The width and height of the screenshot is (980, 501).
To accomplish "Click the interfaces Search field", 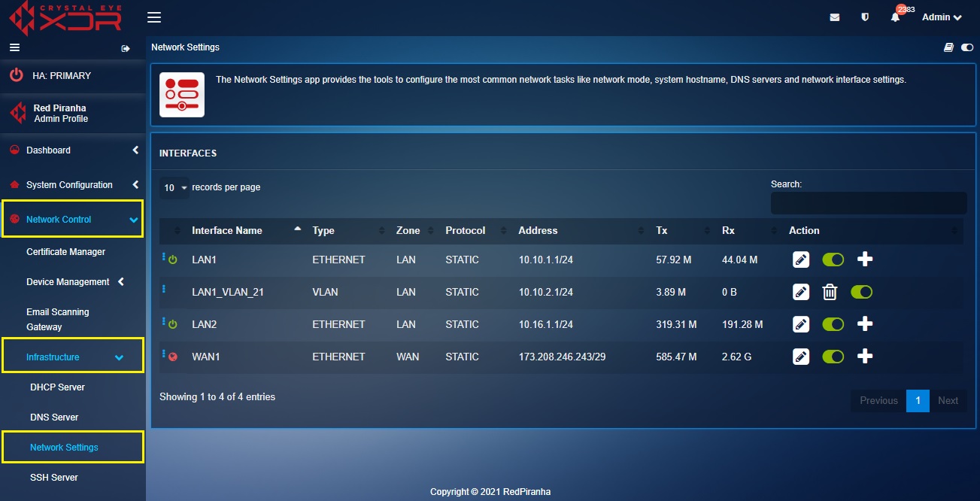I will click(869, 203).
